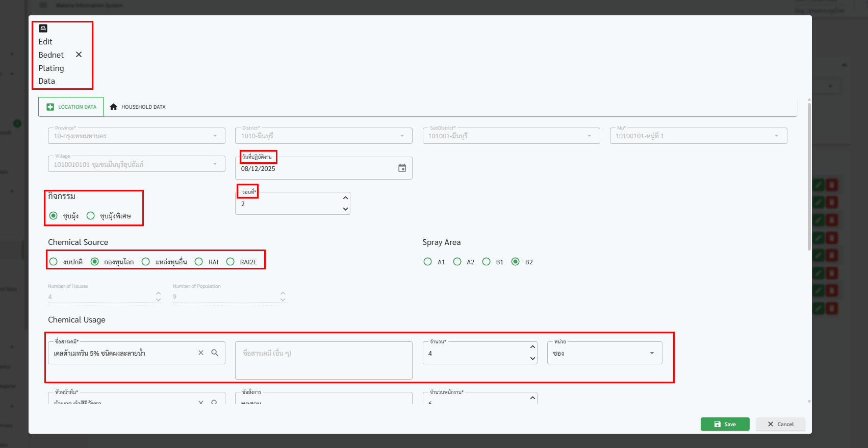Click the Cancel button
The width and height of the screenshot is (868, 448).
click(x=780, y=424)
